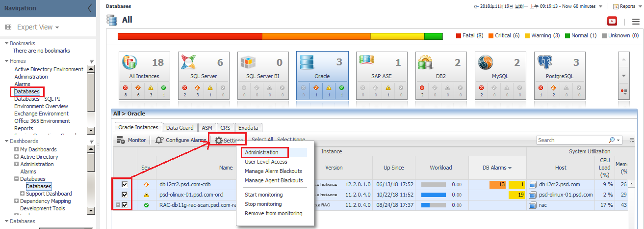Expand the RAC-db11g row plus sign
This screenshot has height=229, width=644.
[x=117, y=205]
